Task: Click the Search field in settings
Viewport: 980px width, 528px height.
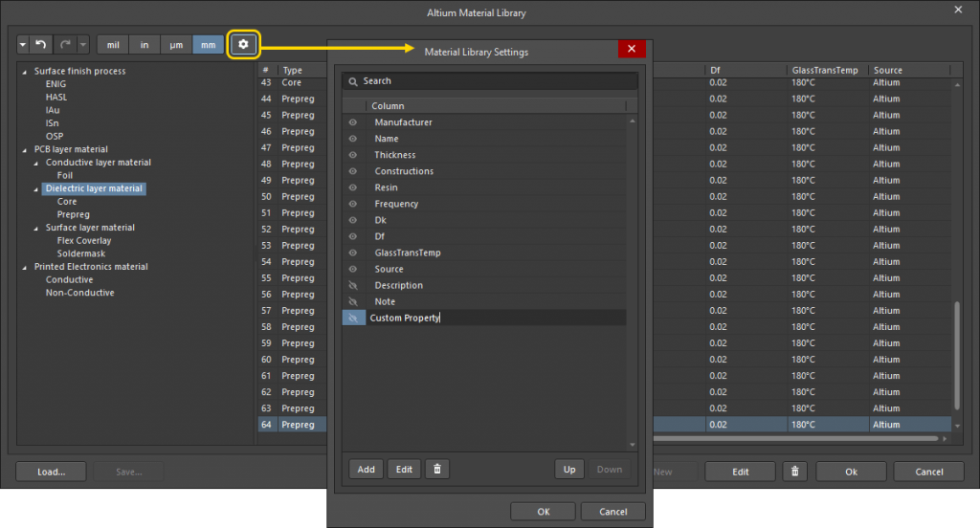Action: pyautogui.click(x=490, y=81)
